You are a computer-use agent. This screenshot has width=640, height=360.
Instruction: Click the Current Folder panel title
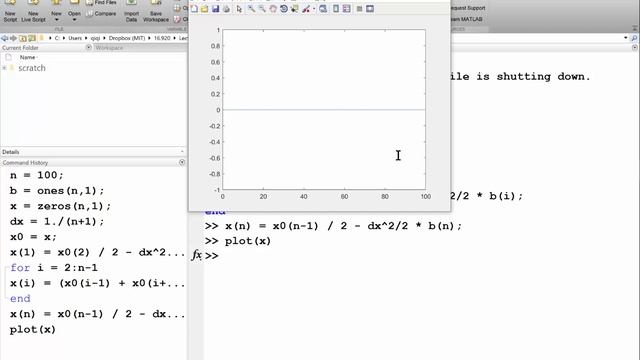pyautogui.click(x=20, y=48)
